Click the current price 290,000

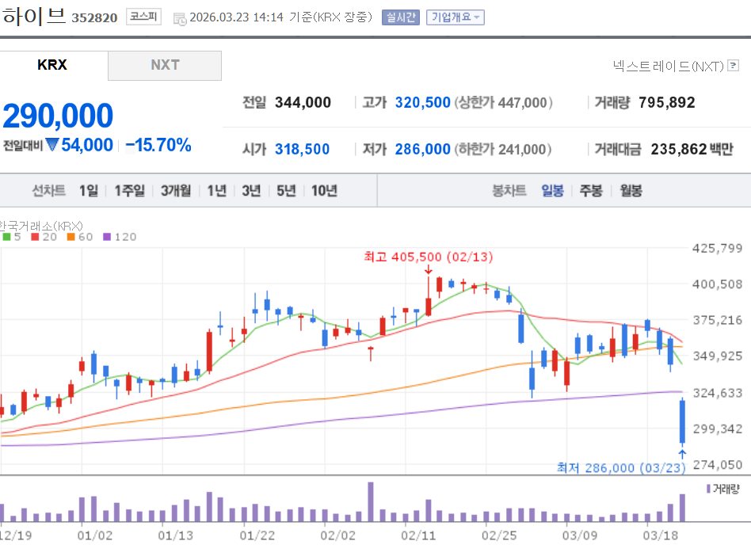click(58, 116)
